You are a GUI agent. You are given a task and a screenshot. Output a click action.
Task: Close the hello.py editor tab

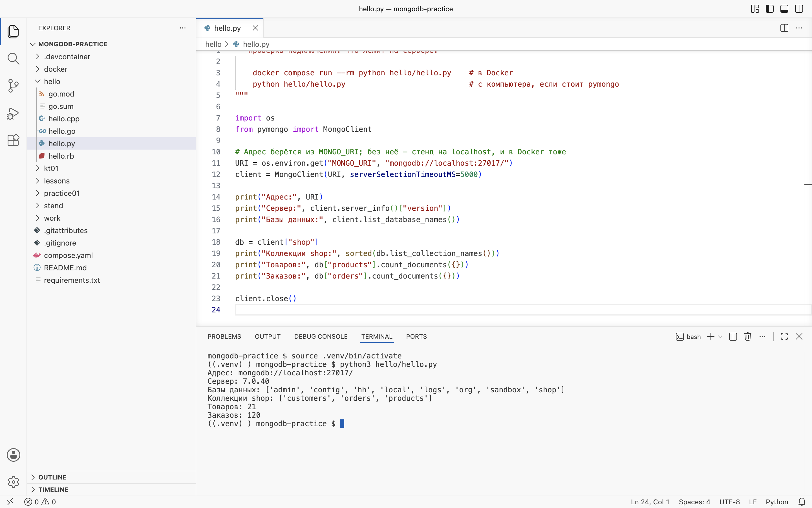tap(255, 28)
